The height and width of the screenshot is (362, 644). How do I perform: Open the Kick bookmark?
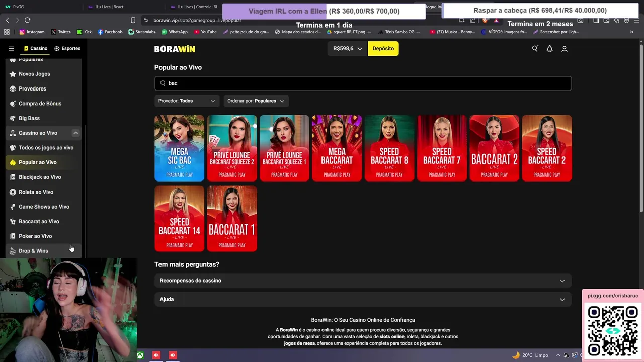(x=85, y=32)
